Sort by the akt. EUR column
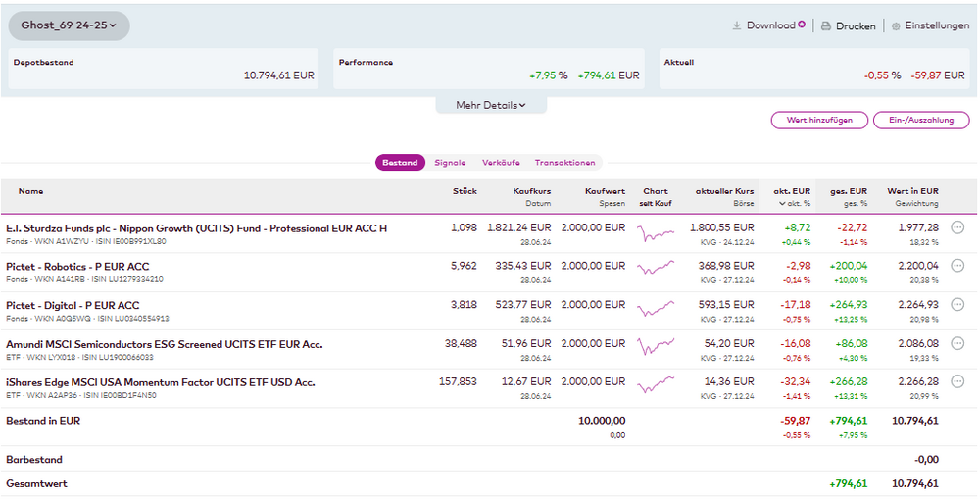The image size is (980, 501). tap(792, 191)
